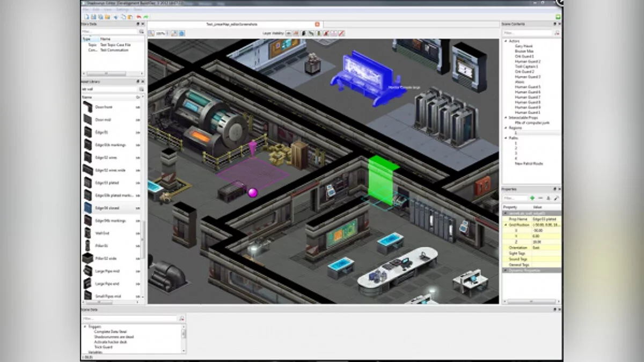Collapse the Regions tree node
Image resolution: width=644 pixels, height=362 pixels.
click(x=505, y=128)
